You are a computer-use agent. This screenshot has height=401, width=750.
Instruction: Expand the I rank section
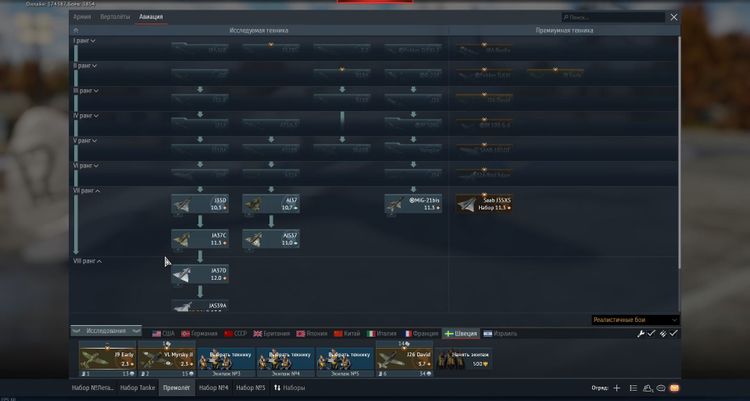[x=84, y=41]
